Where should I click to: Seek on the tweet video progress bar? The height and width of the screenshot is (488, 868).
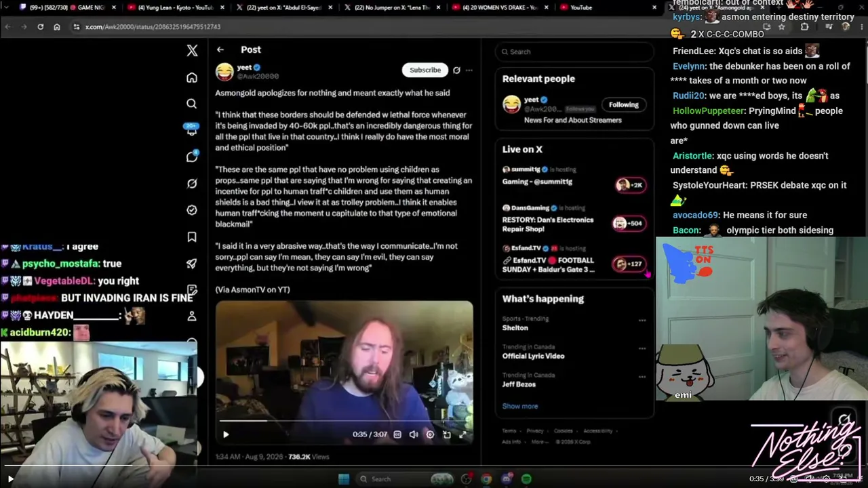click(x=344, y=421)
